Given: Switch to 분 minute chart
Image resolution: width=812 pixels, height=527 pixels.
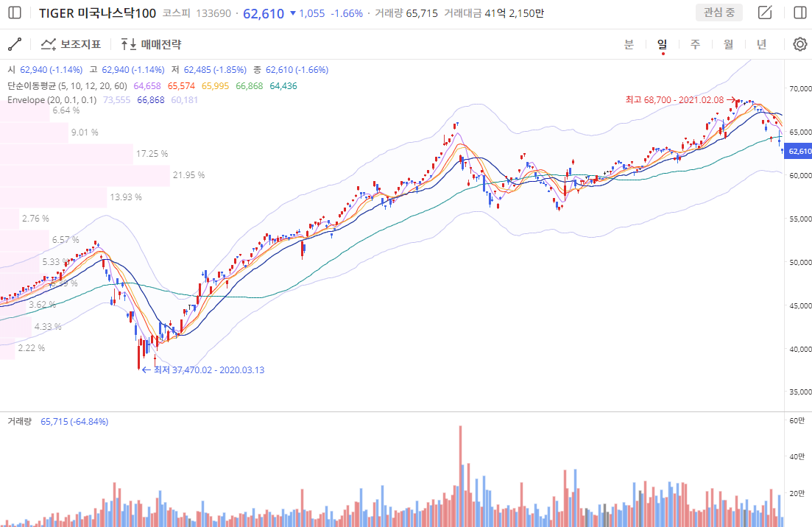Looking at the screenshot, I should 629,44.
